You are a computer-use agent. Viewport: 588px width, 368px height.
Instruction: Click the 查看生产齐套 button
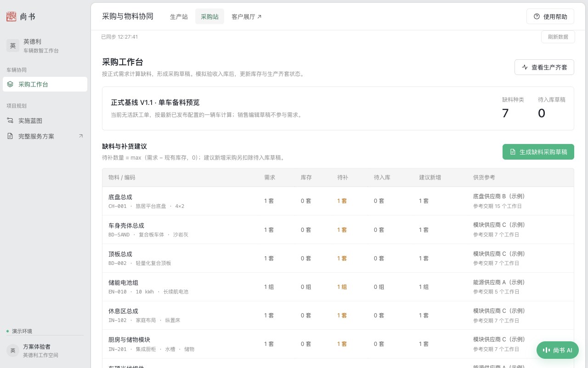pos(544,67)
